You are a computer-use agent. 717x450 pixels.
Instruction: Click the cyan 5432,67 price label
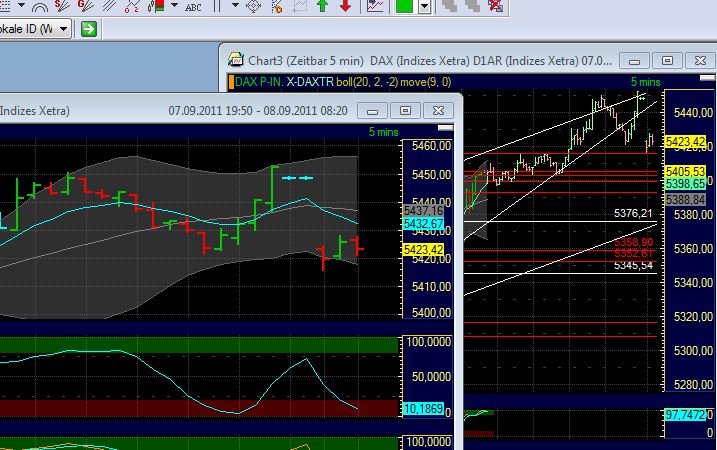423,224
